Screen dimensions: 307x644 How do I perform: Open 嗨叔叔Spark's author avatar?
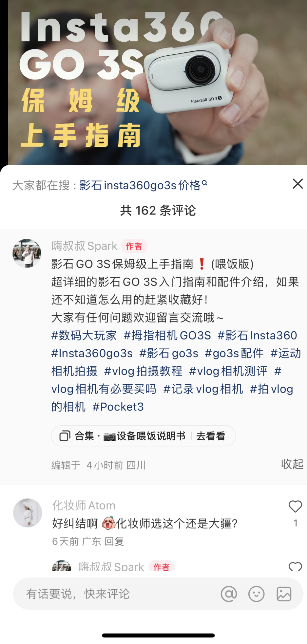point(27,253)
